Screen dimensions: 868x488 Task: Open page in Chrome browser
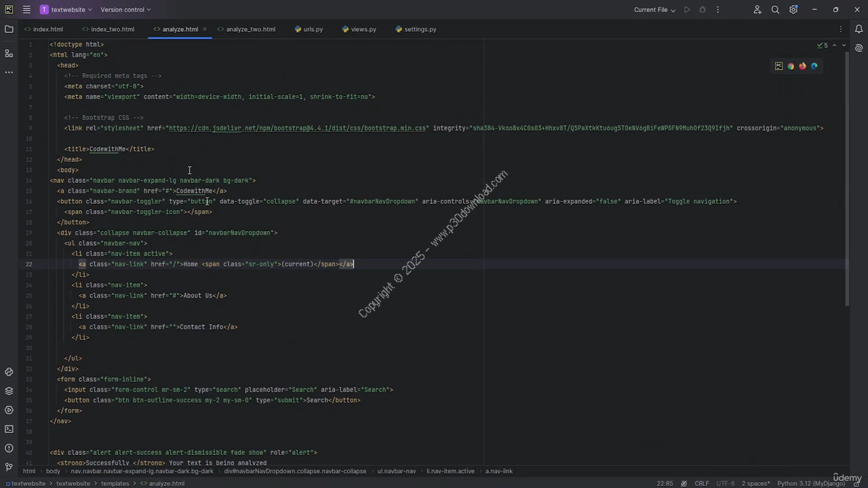coord(791,66)
